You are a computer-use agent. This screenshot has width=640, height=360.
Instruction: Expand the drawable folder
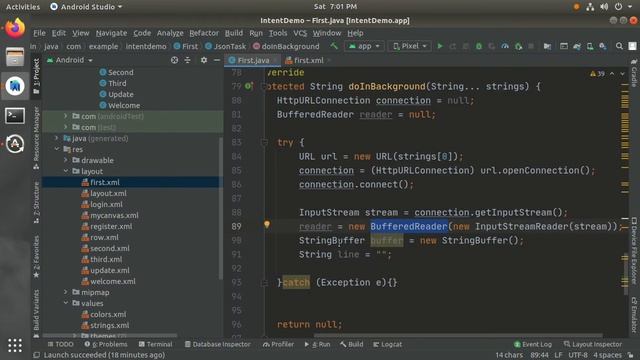click(66, 160)
